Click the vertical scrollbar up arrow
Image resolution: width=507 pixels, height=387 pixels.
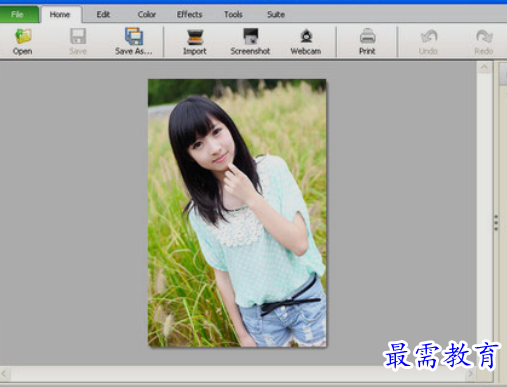[484, 68]
